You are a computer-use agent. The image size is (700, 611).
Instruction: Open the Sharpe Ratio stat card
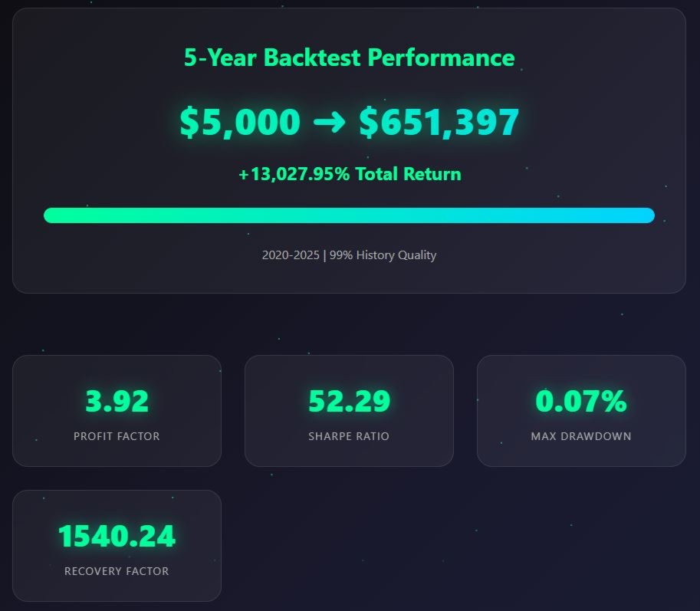tap(349, 411)
